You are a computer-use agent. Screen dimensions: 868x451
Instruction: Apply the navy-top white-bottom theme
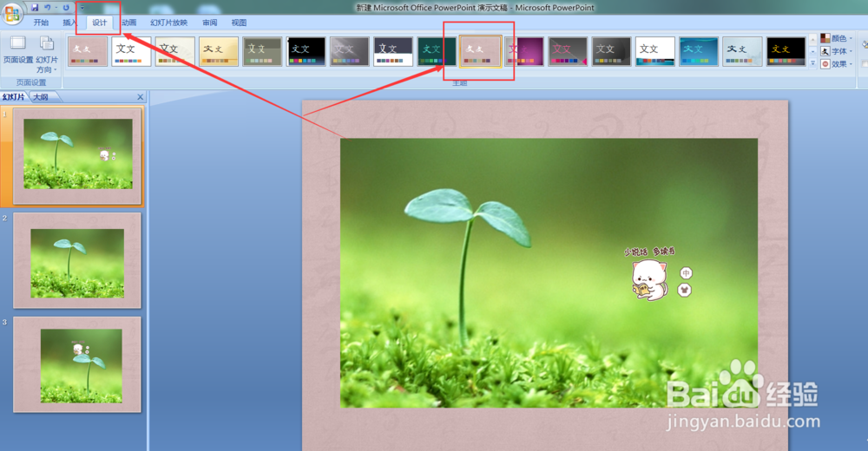pos(393,51)
